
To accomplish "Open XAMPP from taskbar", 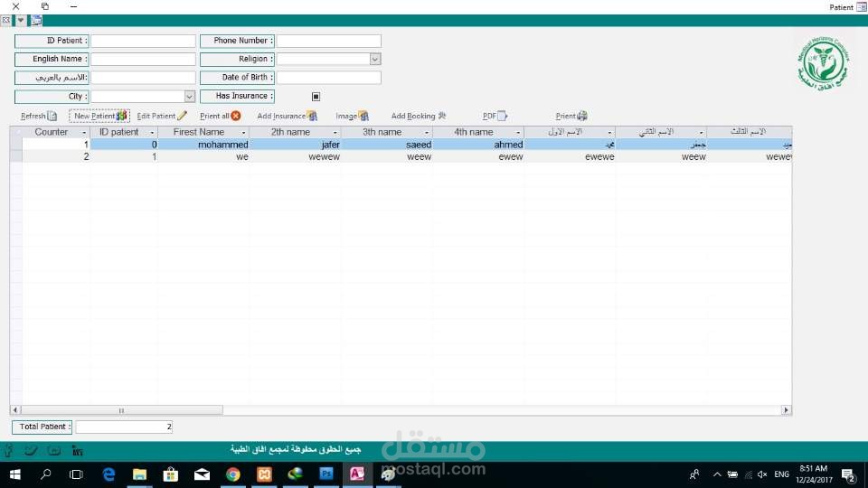I will tap(264, 474).
